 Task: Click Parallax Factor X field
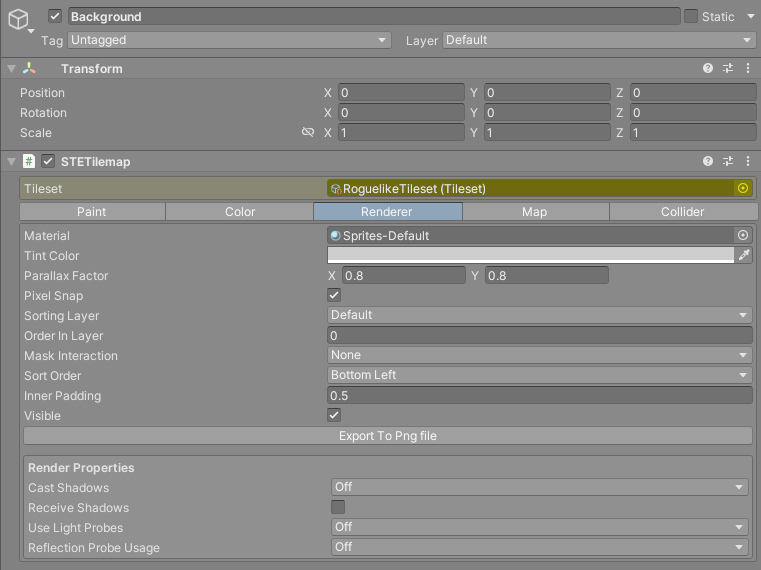pyautogui.click(x=404, y=275)
